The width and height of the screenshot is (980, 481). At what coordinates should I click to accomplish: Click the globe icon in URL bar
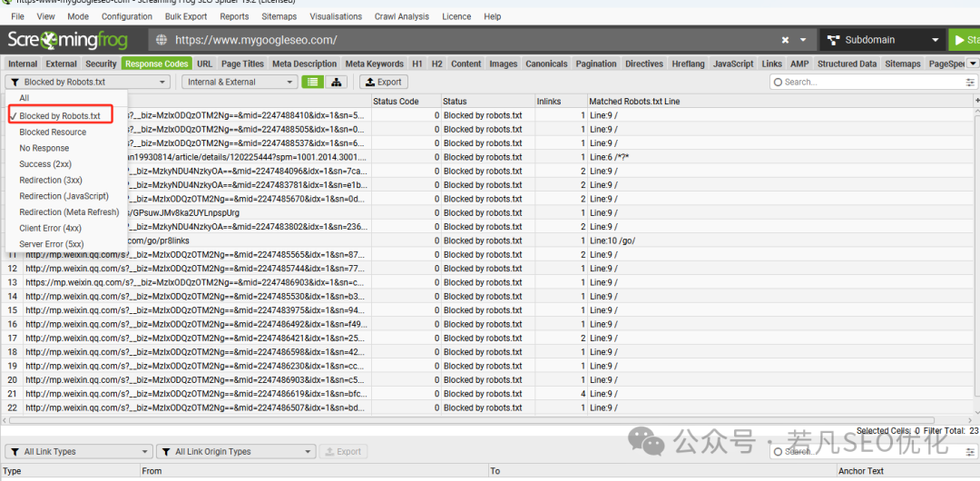click(x=162, y=40)
